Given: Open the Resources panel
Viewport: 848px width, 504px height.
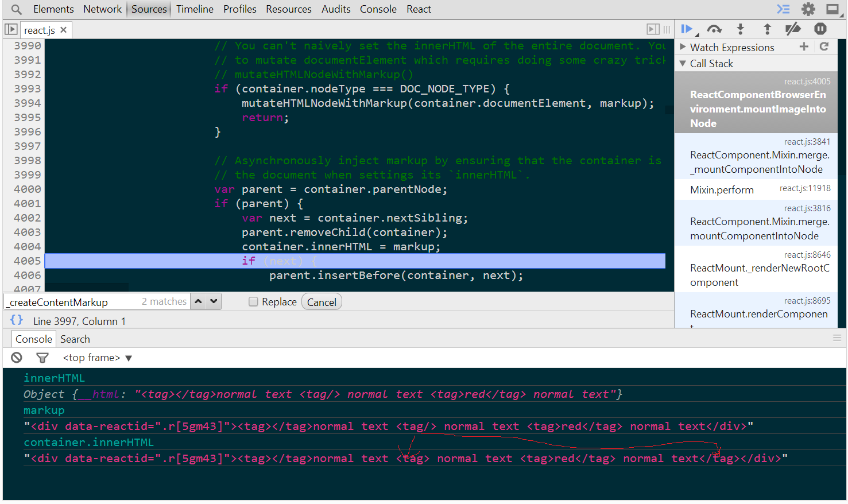Looking at the screenshot, I should coord(289,9).
